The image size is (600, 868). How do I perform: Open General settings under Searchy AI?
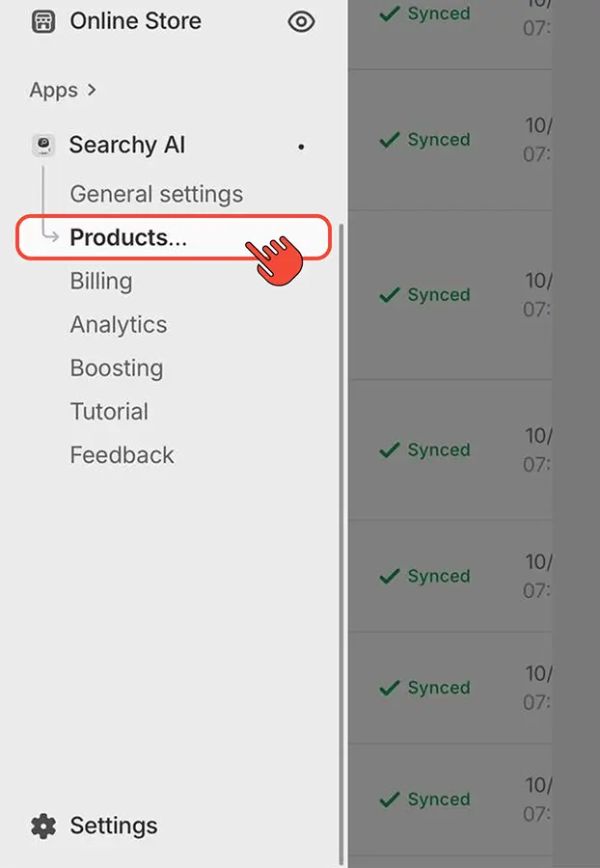156,194
